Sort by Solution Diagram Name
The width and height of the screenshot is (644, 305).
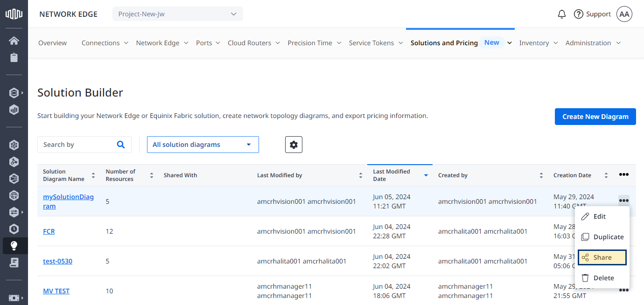[x=93, y=175]
